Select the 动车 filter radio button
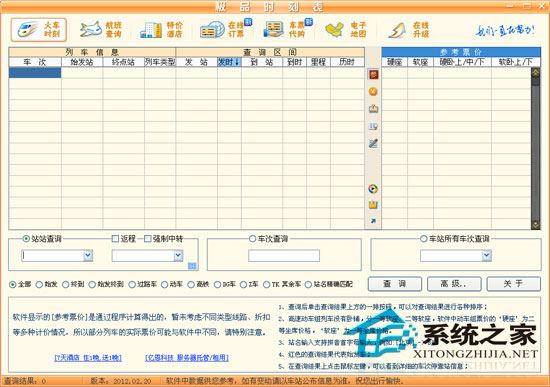The height and width of the screenshot is (387, 550). (165, 284)
